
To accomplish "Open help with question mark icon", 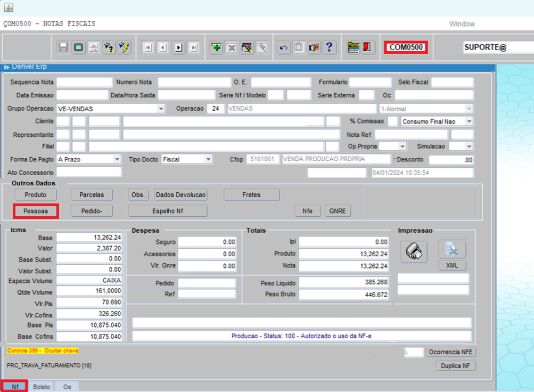I will (330, 48).
